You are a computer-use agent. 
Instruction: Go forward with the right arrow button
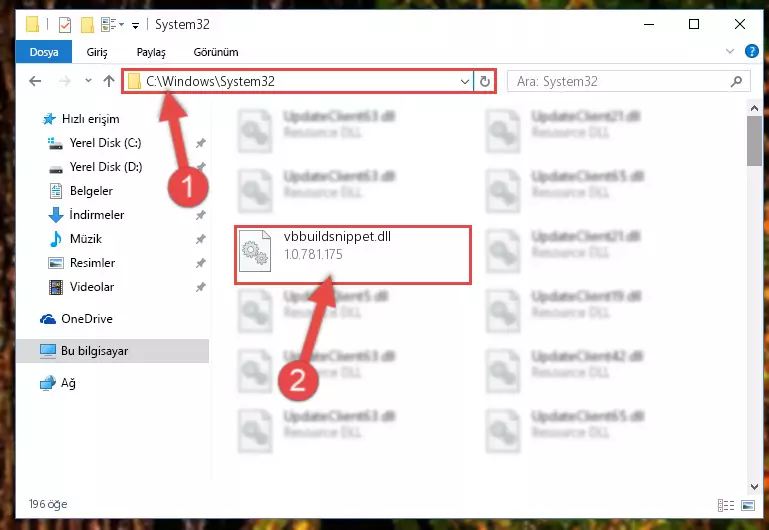64,81
